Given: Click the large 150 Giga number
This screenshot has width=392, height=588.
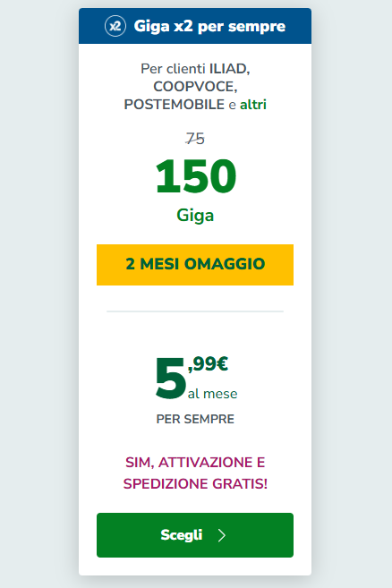Looking at the screenshot, I should [195, 176].
